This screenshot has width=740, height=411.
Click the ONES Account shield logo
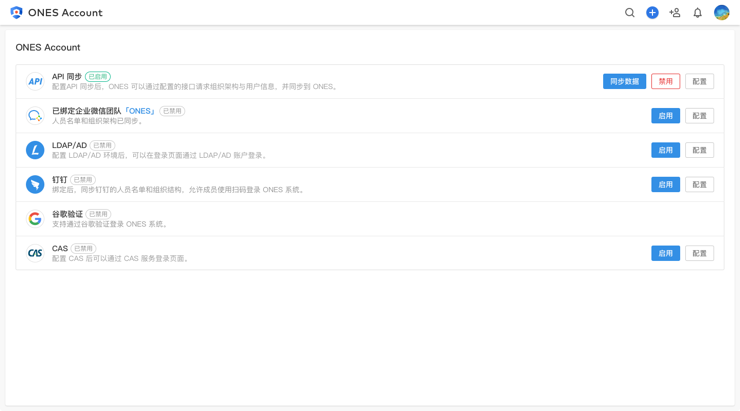coord(16,13)
